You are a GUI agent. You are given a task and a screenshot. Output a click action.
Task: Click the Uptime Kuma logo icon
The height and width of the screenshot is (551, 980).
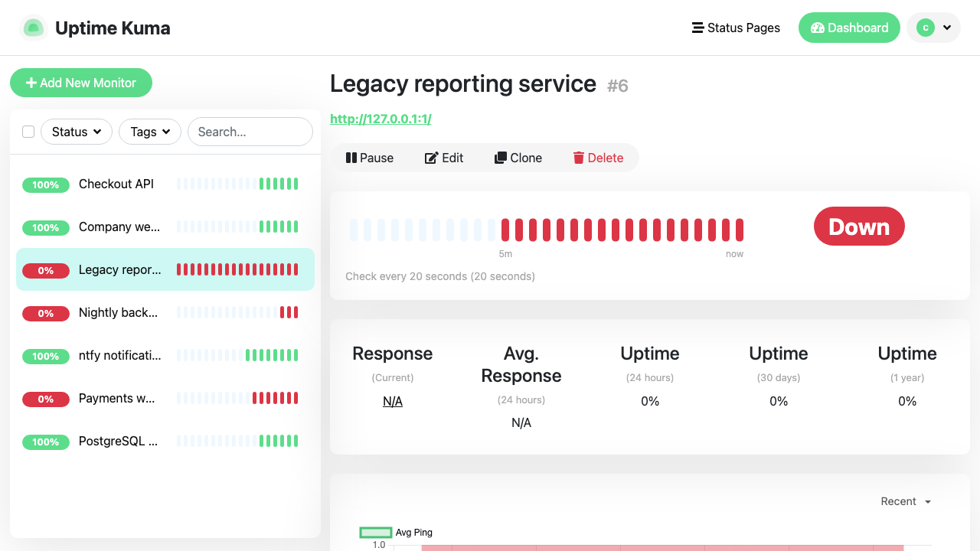(33, 28)
